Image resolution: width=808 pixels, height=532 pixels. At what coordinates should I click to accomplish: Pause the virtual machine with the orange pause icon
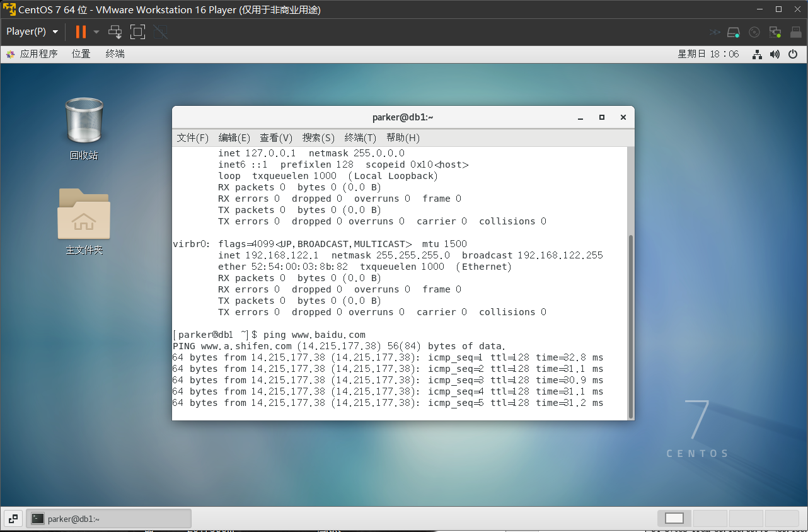coord(81,32)
